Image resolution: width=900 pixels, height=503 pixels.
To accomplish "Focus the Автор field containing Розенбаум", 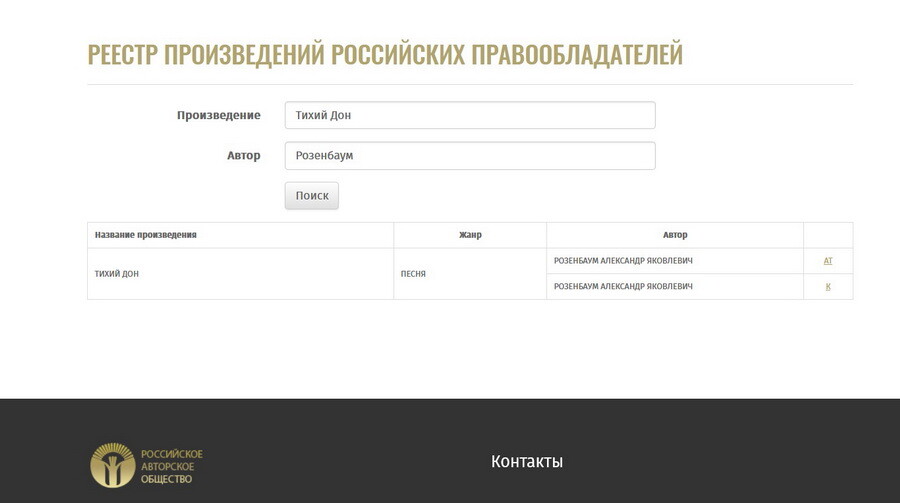I will (469, 156).
